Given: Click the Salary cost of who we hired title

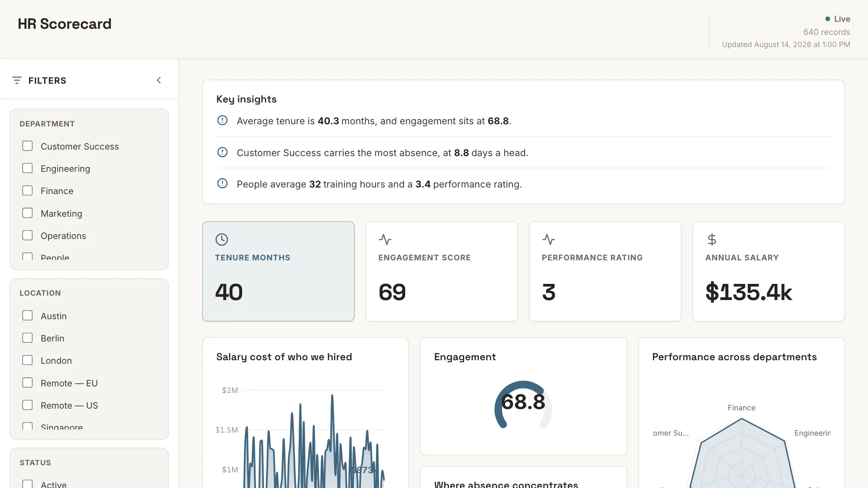Looking at the screenshot, I should tap(284, 357).
